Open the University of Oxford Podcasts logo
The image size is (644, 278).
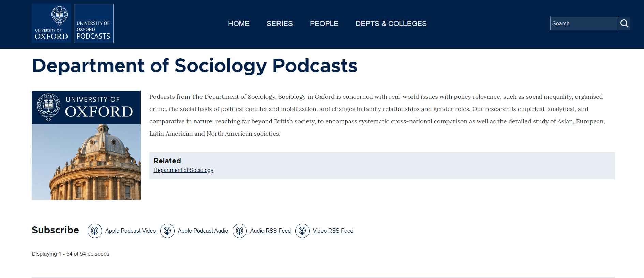[x=94, y=24]
